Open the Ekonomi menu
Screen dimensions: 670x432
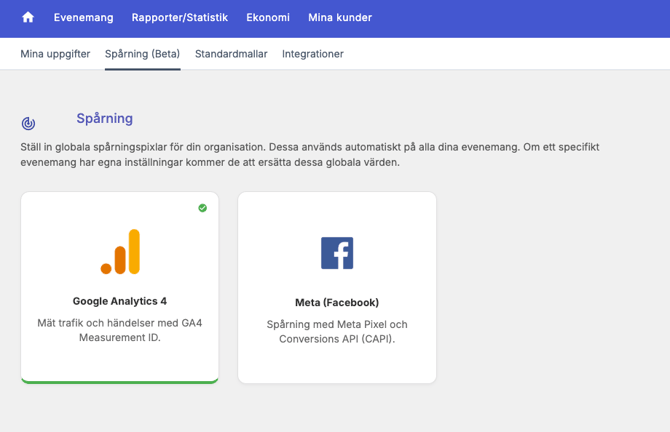268,18
